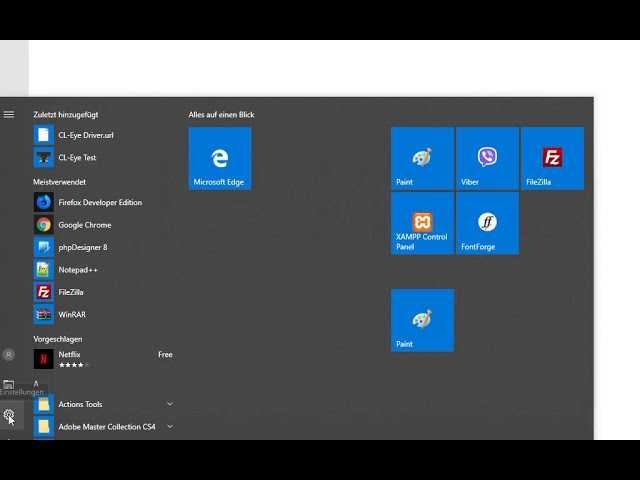The image size is (640, 480).
Task: Open Notepad++ icon
Action: (43, 270)
